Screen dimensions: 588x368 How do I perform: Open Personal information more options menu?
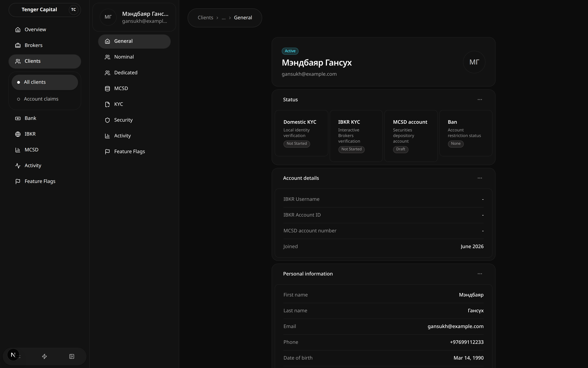[480, 274]
